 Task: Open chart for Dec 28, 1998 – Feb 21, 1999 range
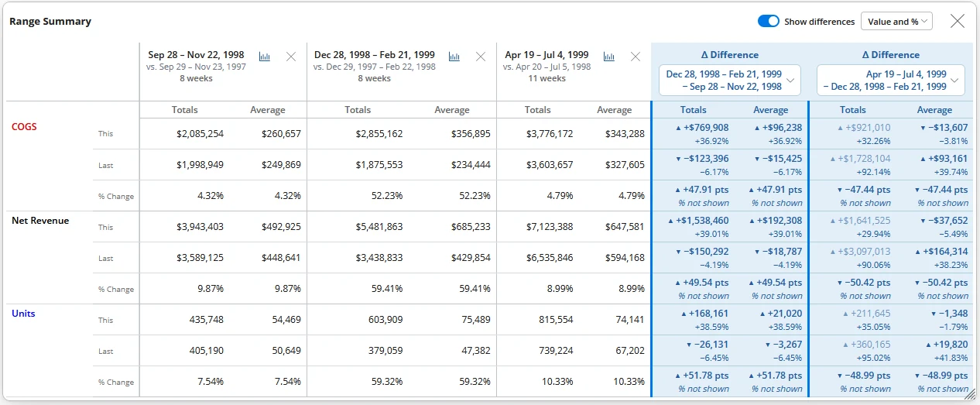click(454, 57)
